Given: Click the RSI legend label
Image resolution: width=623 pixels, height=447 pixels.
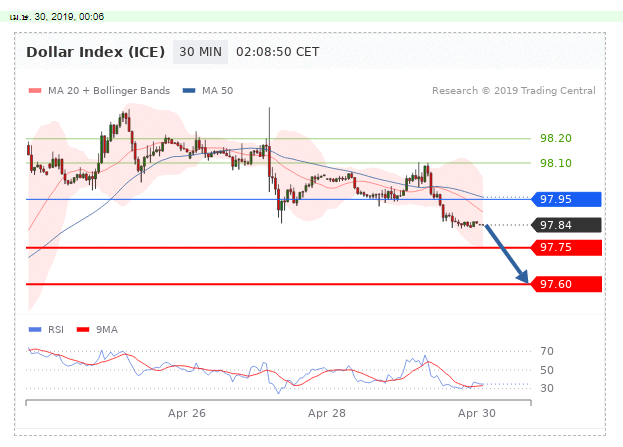Looking at the screenshot, I should 56,329.
